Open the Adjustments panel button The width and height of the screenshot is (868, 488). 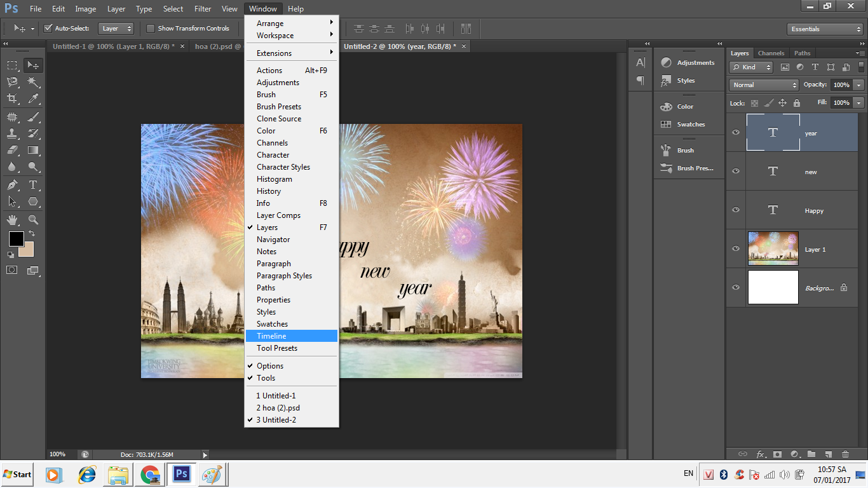(689, 63)
